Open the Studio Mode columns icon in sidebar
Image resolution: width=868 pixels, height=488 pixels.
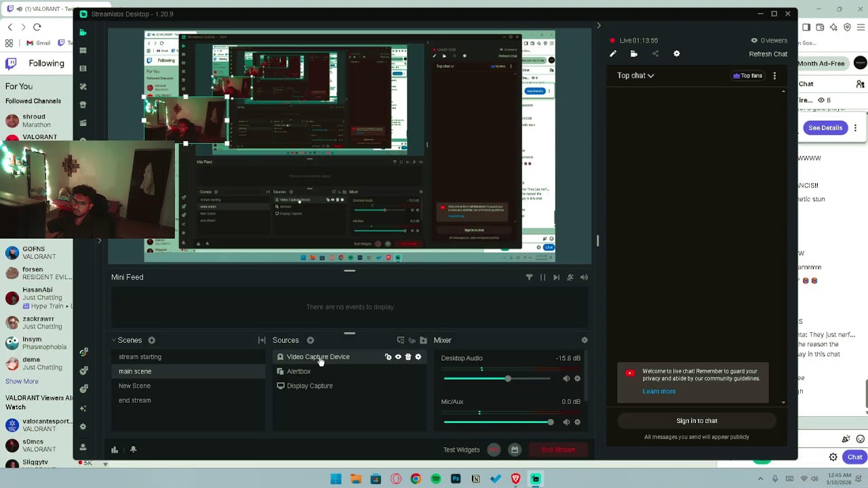pyautogui.click(x=83, y=68)
